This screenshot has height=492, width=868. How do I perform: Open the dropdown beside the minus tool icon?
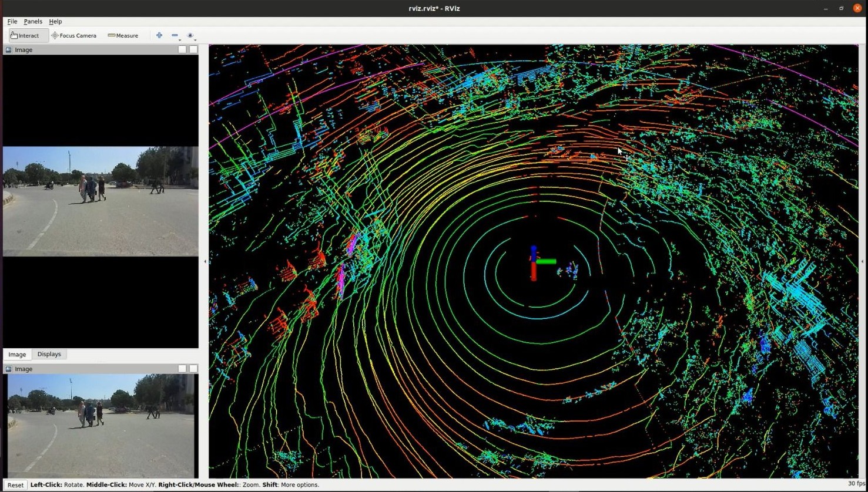tap(180, 40)
